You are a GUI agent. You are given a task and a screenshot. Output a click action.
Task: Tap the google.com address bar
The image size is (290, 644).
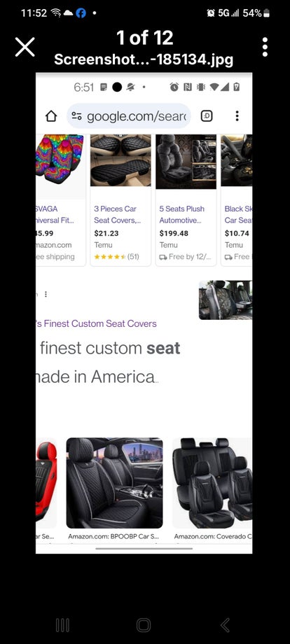click(x=129, y=116)
